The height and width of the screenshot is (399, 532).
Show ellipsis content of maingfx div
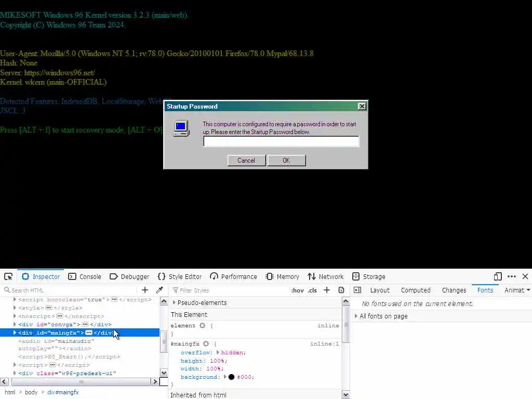[x=88, y=332]
